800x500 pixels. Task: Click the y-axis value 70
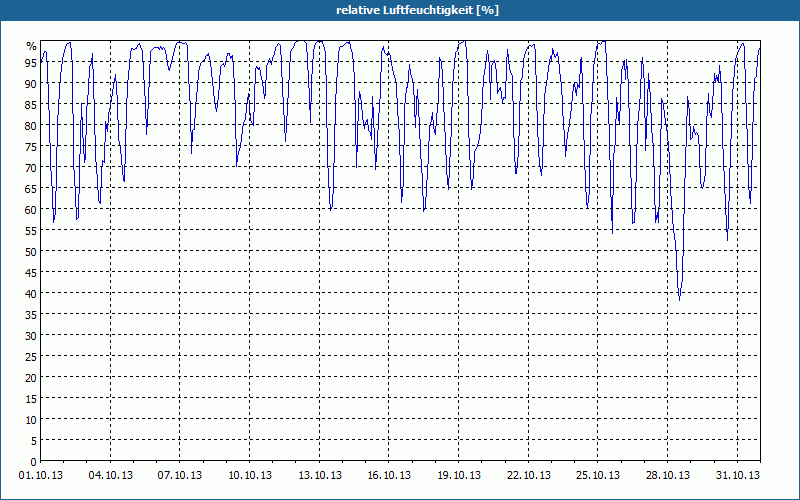tap(31, 167)
